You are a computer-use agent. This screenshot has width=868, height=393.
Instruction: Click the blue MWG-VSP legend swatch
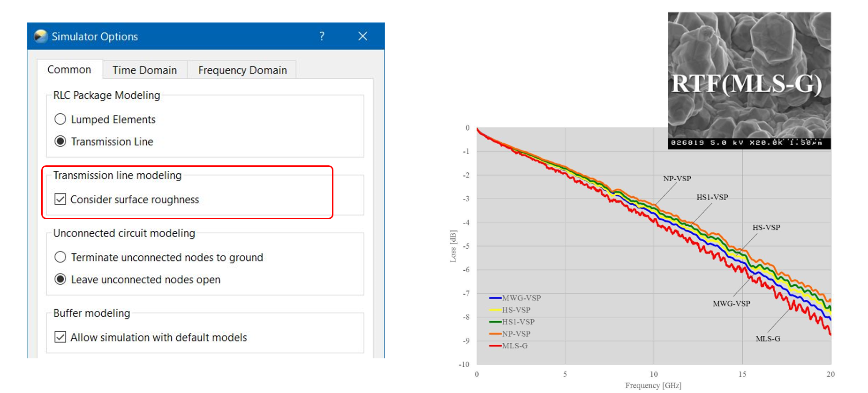tap(495, 298)
